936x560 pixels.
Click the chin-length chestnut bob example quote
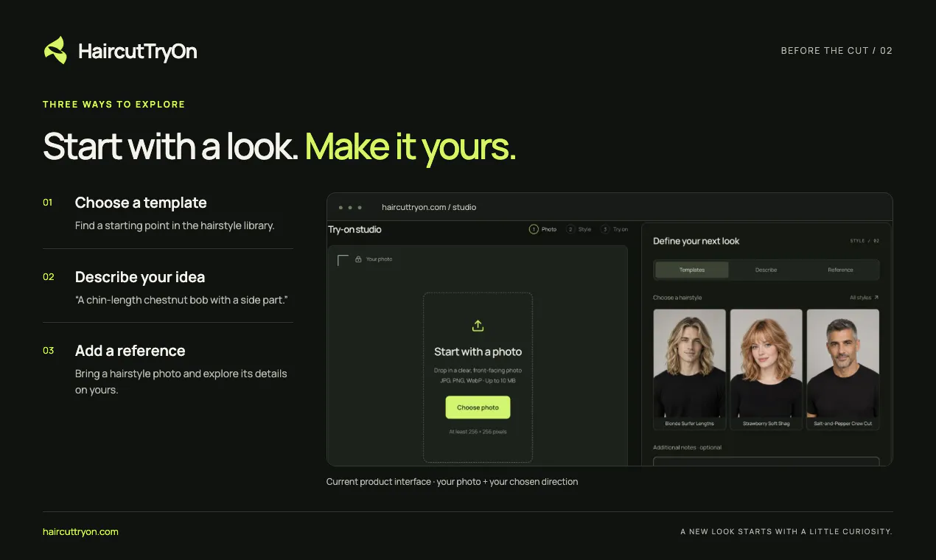(x=181, y=300)
